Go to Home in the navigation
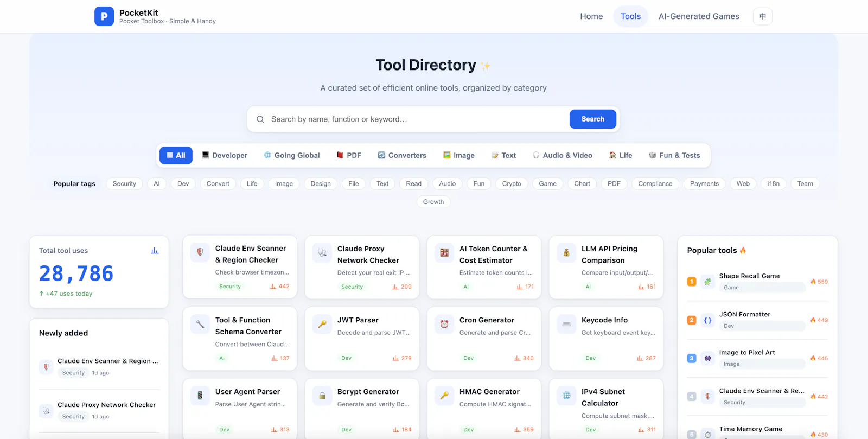Screen dimensions: 868x439 [x=591, y=16]
